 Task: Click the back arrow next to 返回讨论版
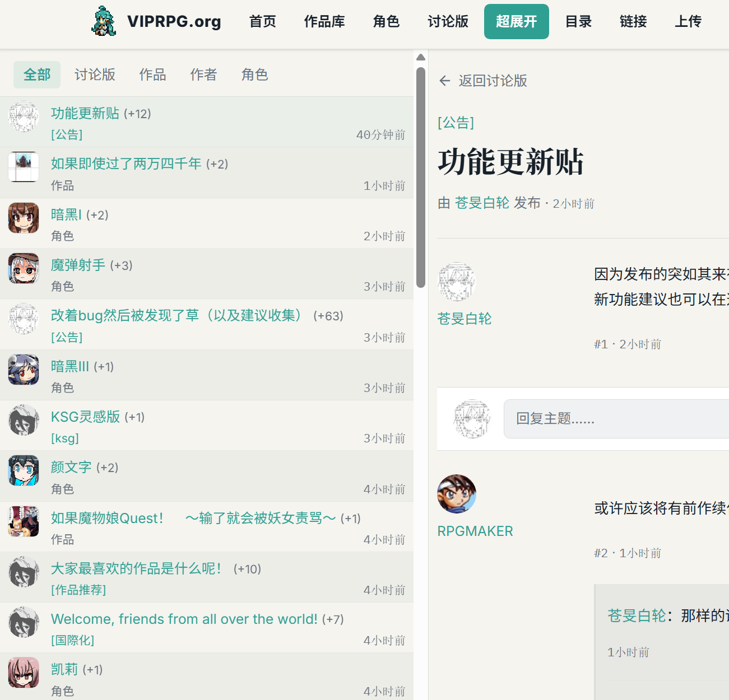coord(445,81)
